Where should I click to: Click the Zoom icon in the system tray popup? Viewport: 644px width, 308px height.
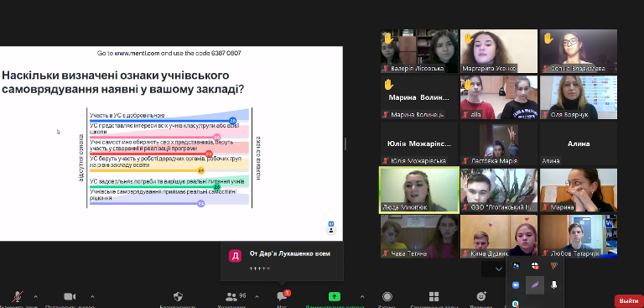pyautogui.click(x=516, y=285)
